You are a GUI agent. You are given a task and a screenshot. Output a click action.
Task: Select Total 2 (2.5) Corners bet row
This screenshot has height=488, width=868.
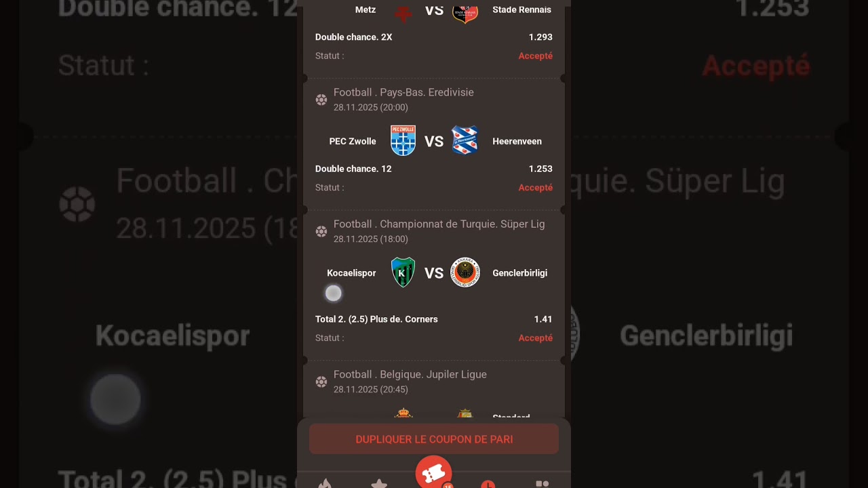[x=434, y=319]
